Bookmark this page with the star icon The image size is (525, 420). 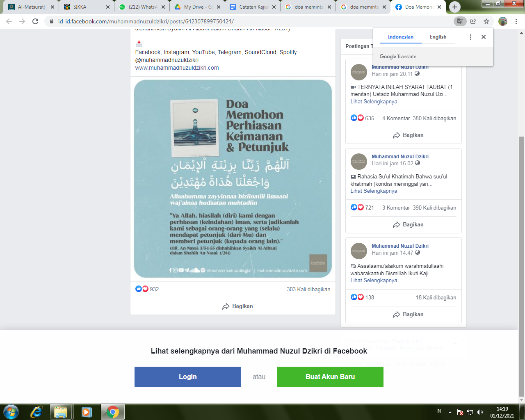click(486, 21)
